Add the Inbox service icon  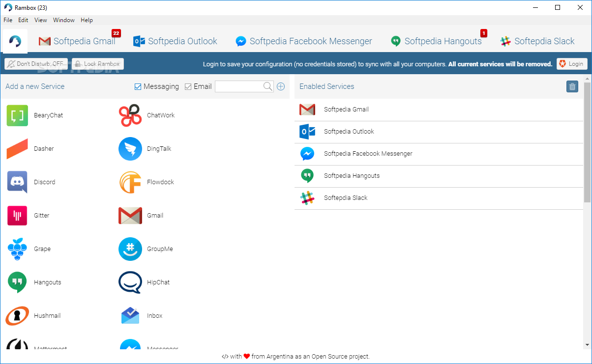point(130,316)
